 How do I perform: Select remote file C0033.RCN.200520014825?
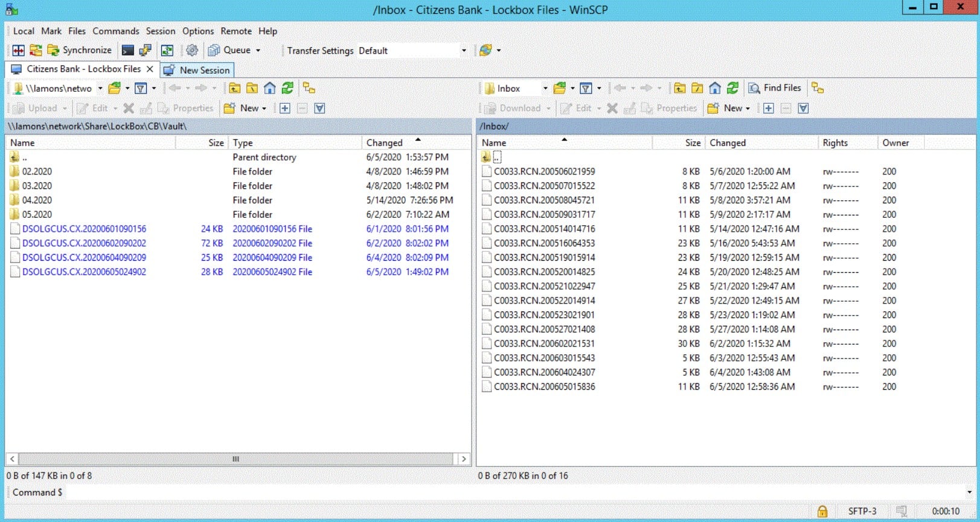544,272
